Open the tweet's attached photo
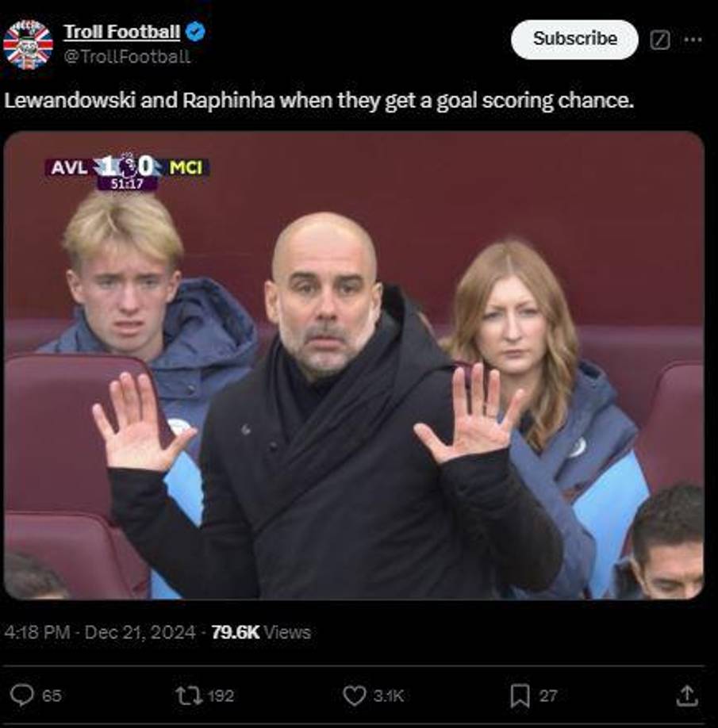The image size is (718, 728). (354, 365)
